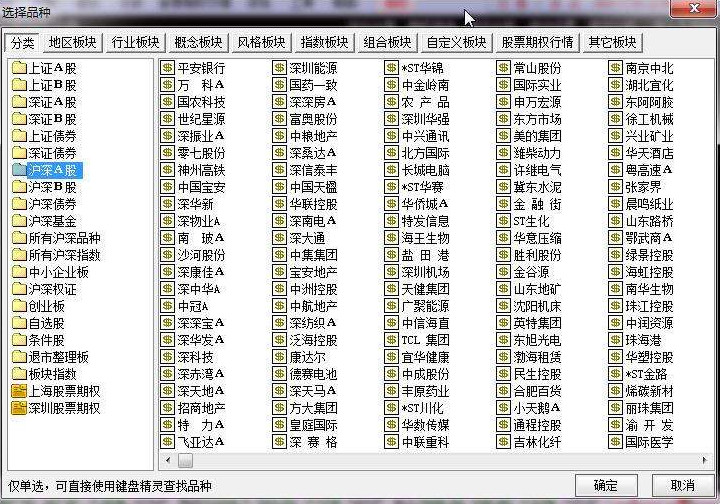This screenshot has width=720, height=504.
Task: Select the stock 吉林化纤
Action: click(x=537, y=442)
